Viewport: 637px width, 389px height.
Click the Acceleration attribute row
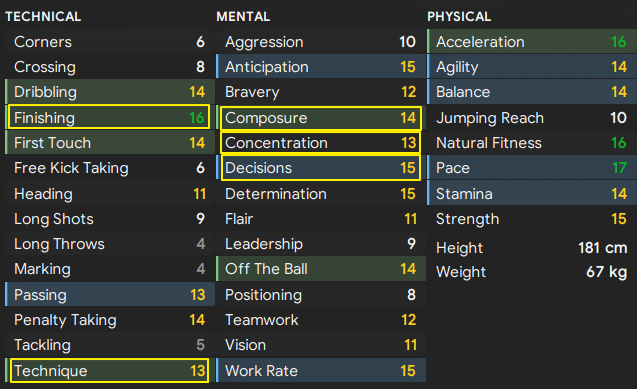(x=532, y=42)
